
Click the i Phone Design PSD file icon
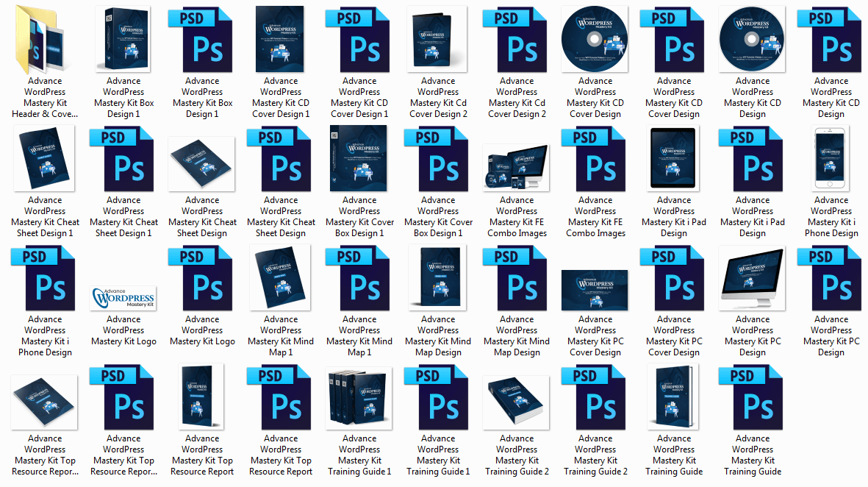coord(43,278)
